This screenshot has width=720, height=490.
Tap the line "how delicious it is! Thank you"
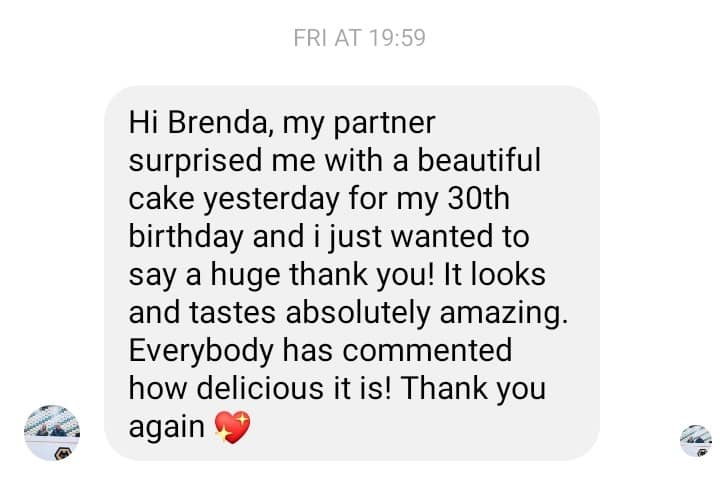click(337, 389)
